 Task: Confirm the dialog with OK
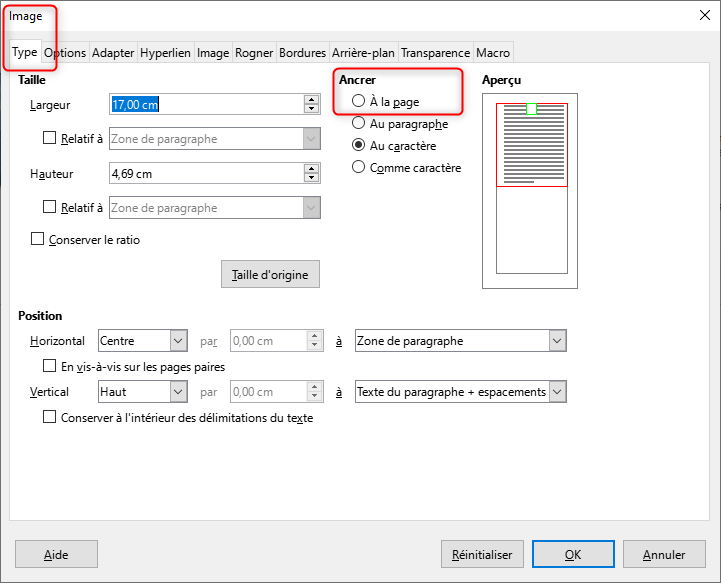[x=572, y=554]
